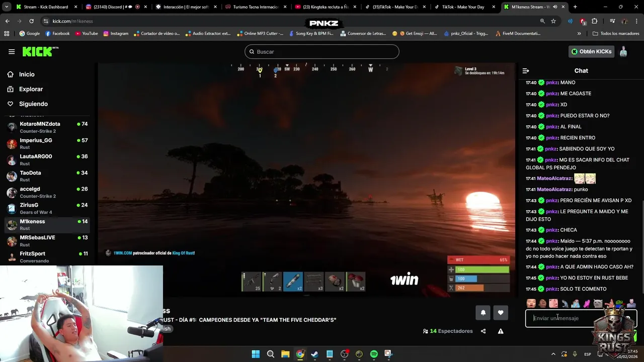
Task: Open Windows taskbar search
Action: pos(271,354)
